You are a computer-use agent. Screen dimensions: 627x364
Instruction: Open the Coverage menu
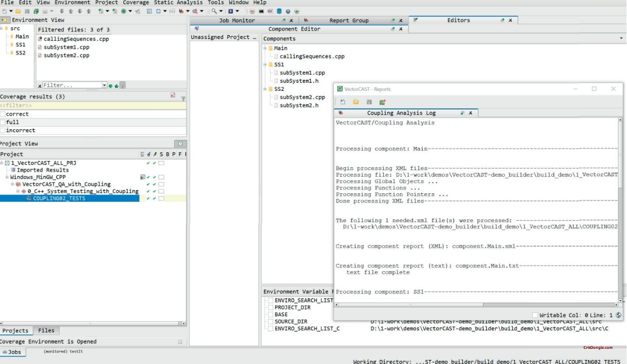[x=136, y=3]
